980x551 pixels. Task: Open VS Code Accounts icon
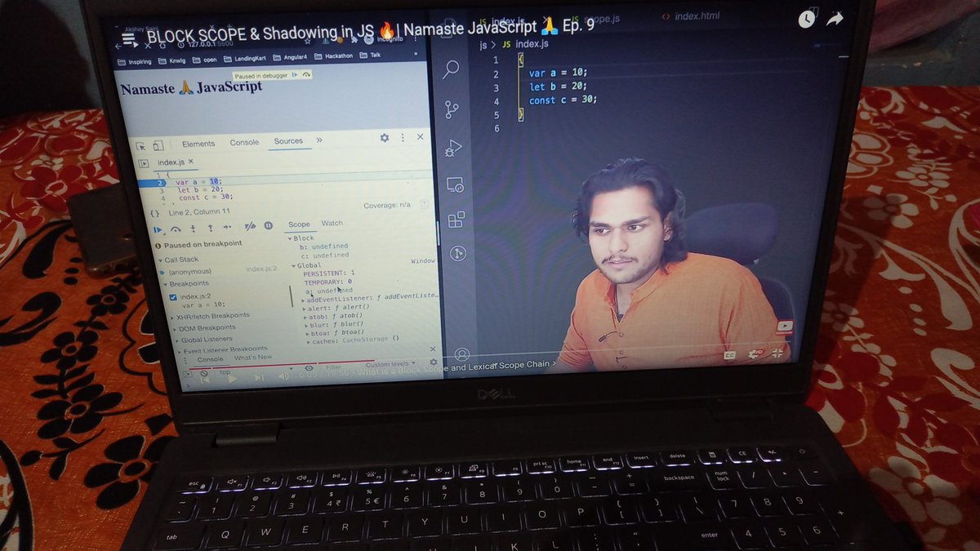[x=462, y=354]
